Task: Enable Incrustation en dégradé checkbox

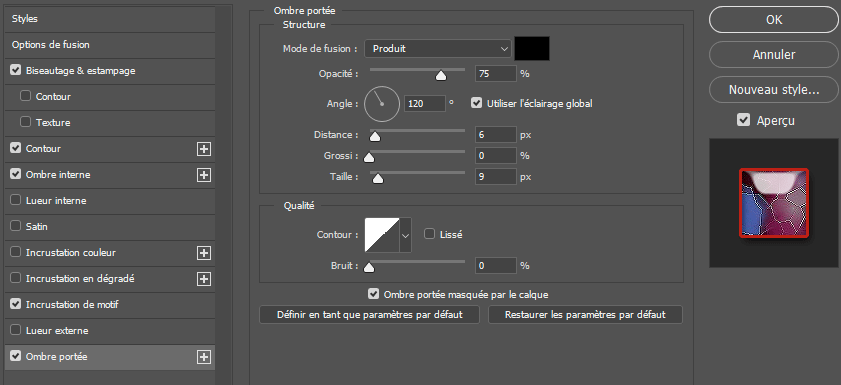Action: [x=16, y=278]
